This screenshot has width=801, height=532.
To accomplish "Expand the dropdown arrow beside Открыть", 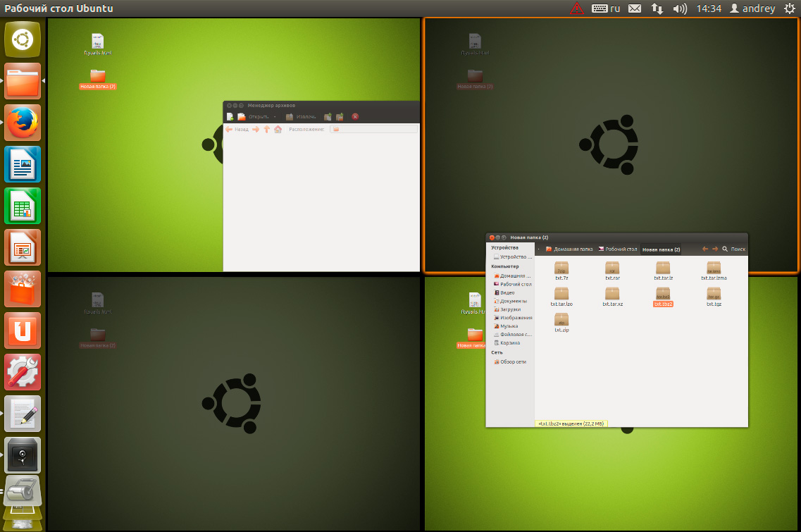I will [275, 116].
